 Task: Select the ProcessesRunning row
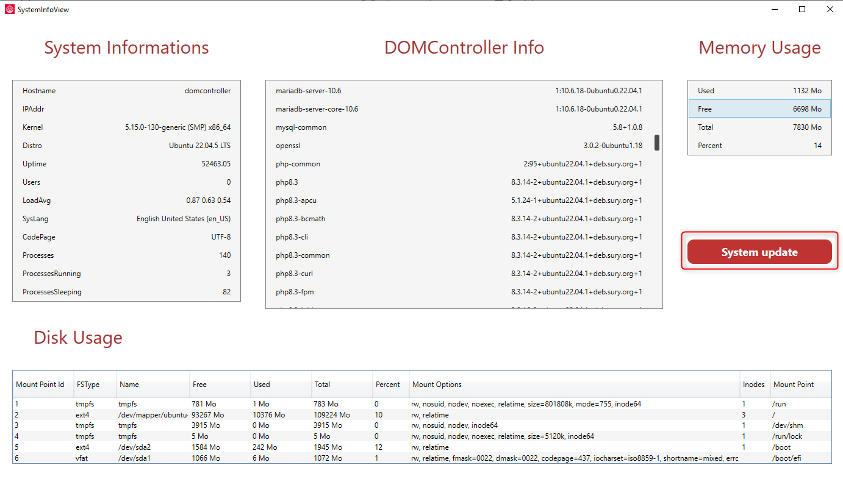(x=127, y=274)
